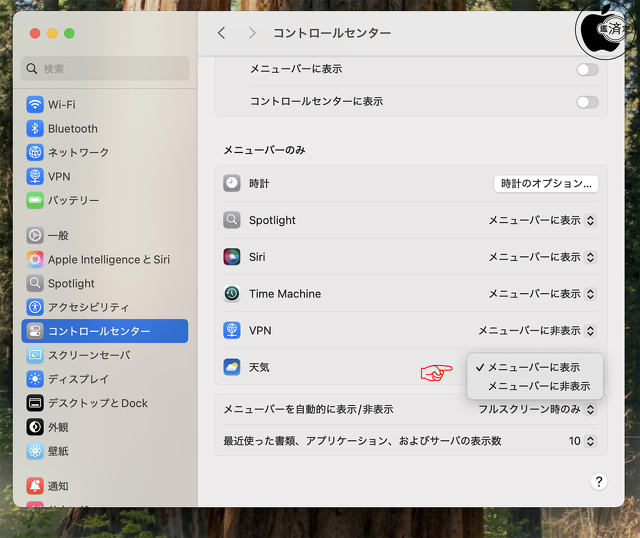The height and width of the screenshot is (538, 640).
Task: Select the 外観 appearance icon
Action: pyautogui.click(x=35, y=427)
